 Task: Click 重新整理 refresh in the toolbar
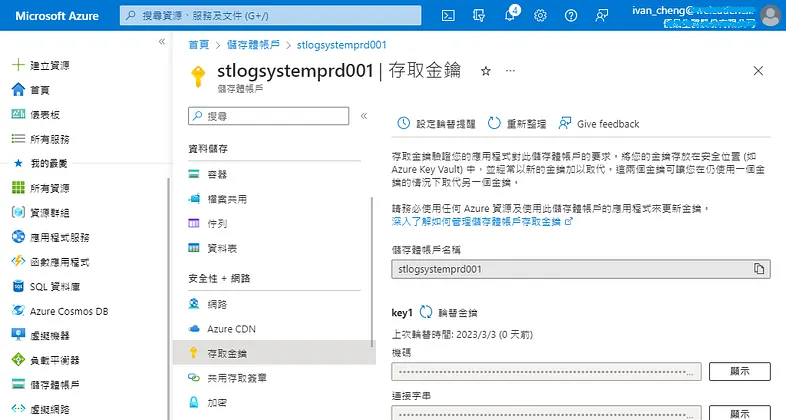pyautogui.click(x=517, y=123)
